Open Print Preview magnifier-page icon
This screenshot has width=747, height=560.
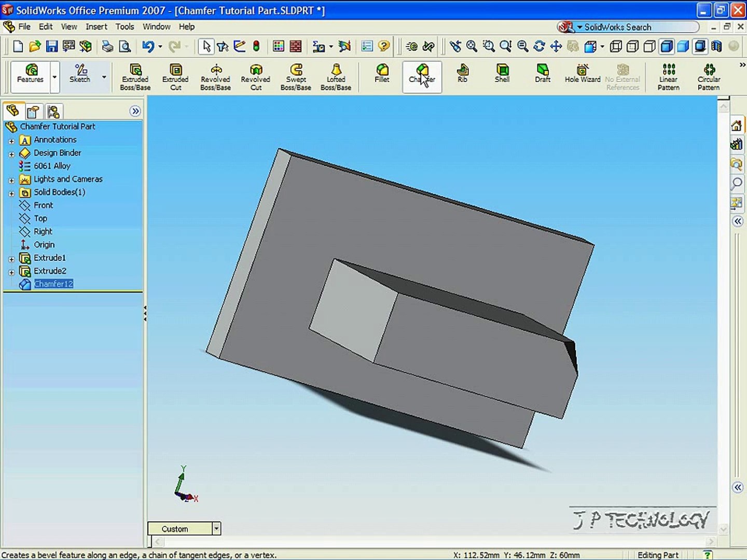pos(125,47)
